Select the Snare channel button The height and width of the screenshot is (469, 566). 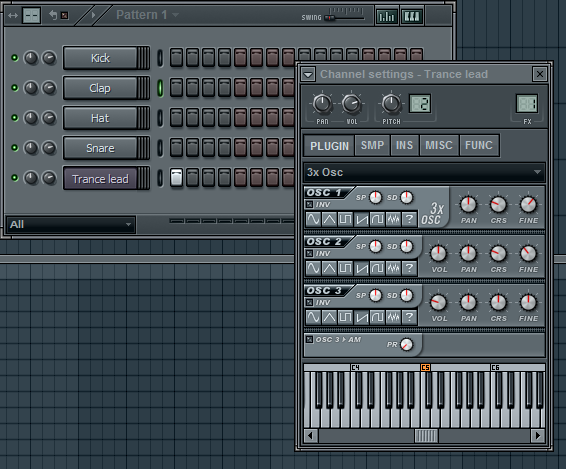pos(101,148)
